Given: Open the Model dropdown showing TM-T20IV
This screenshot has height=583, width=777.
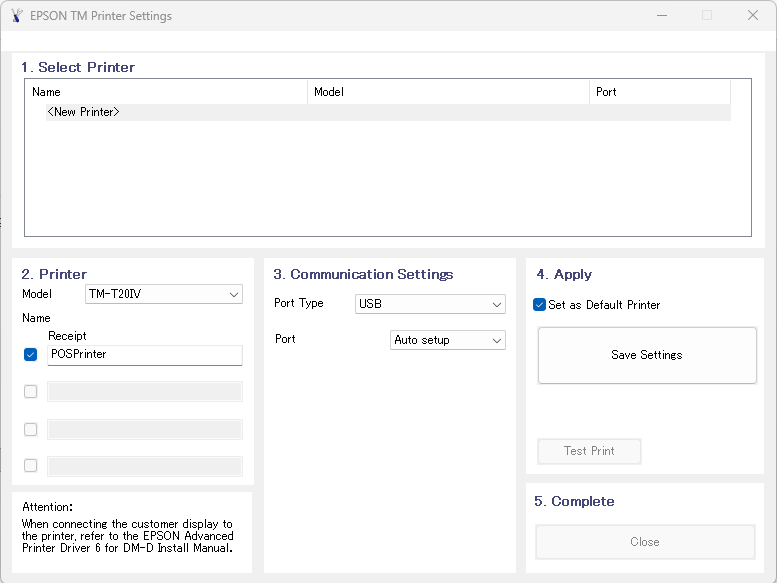Looking at the screenshot, I should coord(164,294).
